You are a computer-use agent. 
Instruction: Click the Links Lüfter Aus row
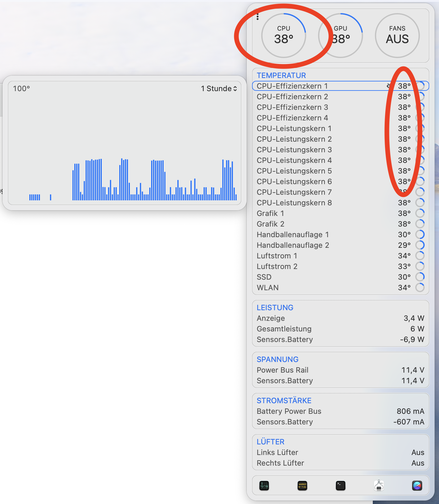pos(340,452)
